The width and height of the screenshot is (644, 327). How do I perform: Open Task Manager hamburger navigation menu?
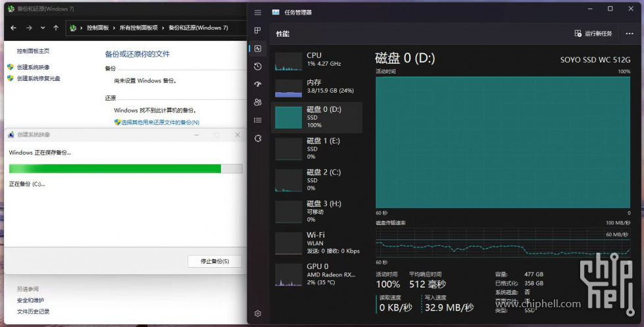tap(257, 13)
